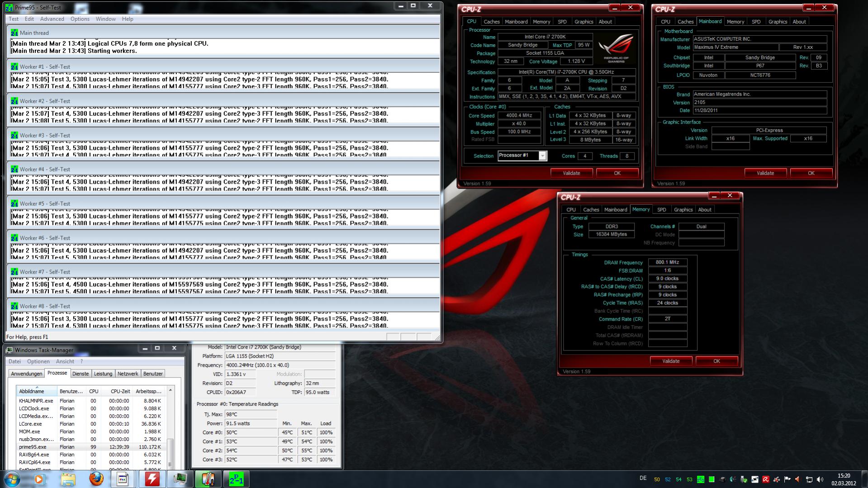Launch Windows Media Player from taskbar
This screenshot has height=488, width=868.
(x=39, y=479)
